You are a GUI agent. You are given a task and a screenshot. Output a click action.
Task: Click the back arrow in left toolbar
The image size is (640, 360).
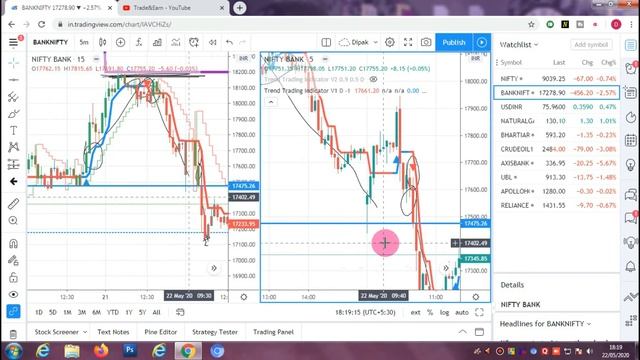tap(13, 181)
